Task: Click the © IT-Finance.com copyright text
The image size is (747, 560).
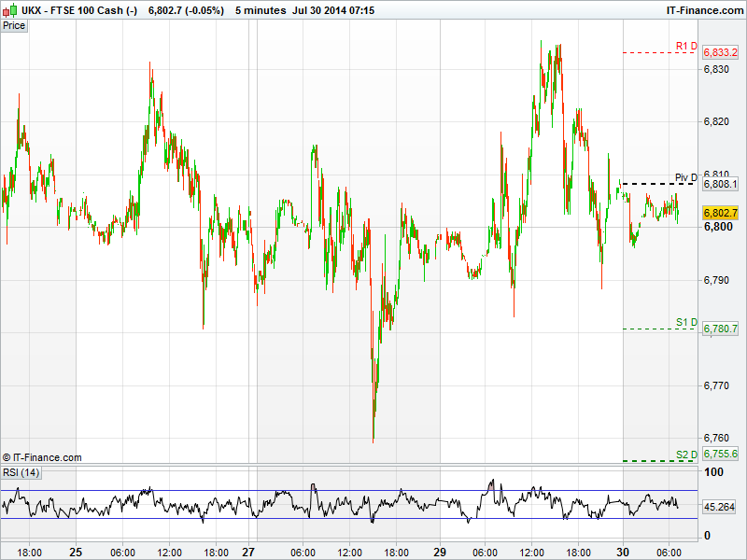Action: (42, 457)
